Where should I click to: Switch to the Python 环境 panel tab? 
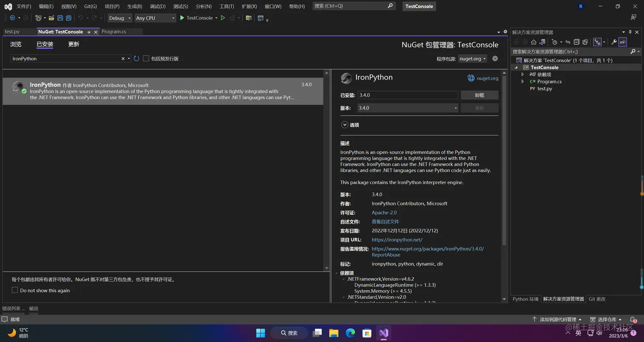526,299
